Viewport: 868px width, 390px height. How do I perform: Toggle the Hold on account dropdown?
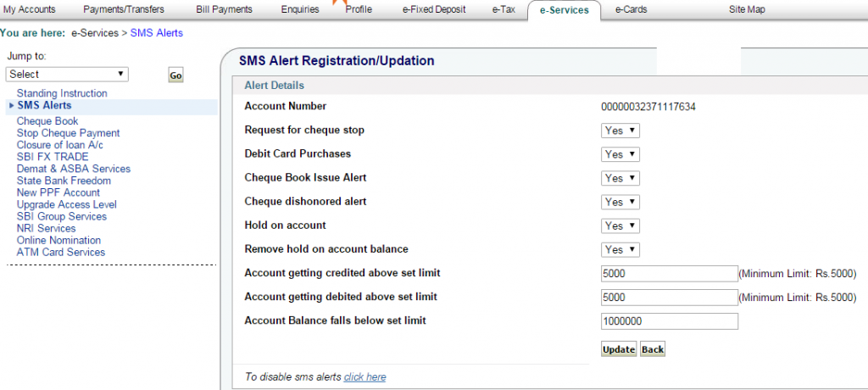[620, 226]
